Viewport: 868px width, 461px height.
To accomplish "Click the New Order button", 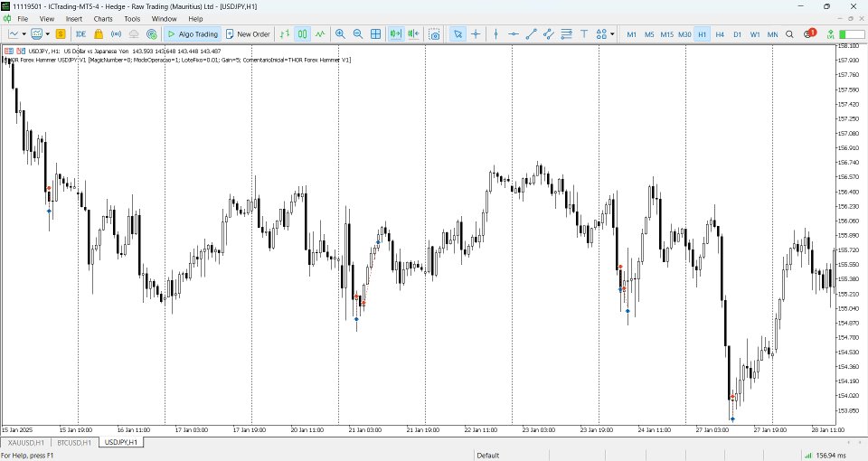I will pyautogui.click(x=248, y=33).
